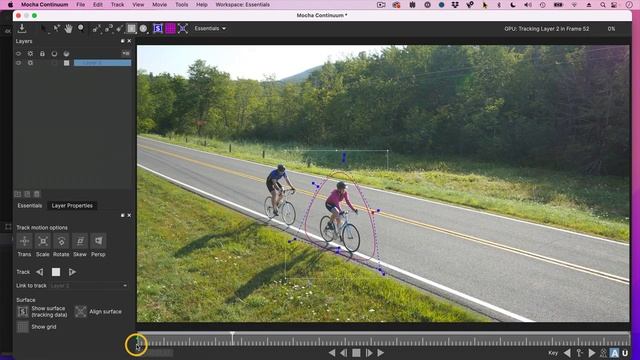Open the Workspace: Essentials menu
Viewport: 640px width, 360px height.
point(242,4)
